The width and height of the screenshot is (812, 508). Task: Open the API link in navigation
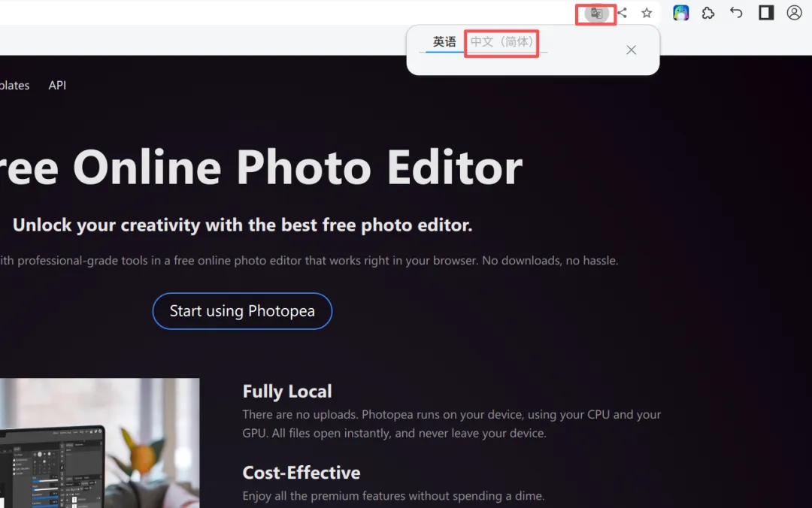pos(57,85)
